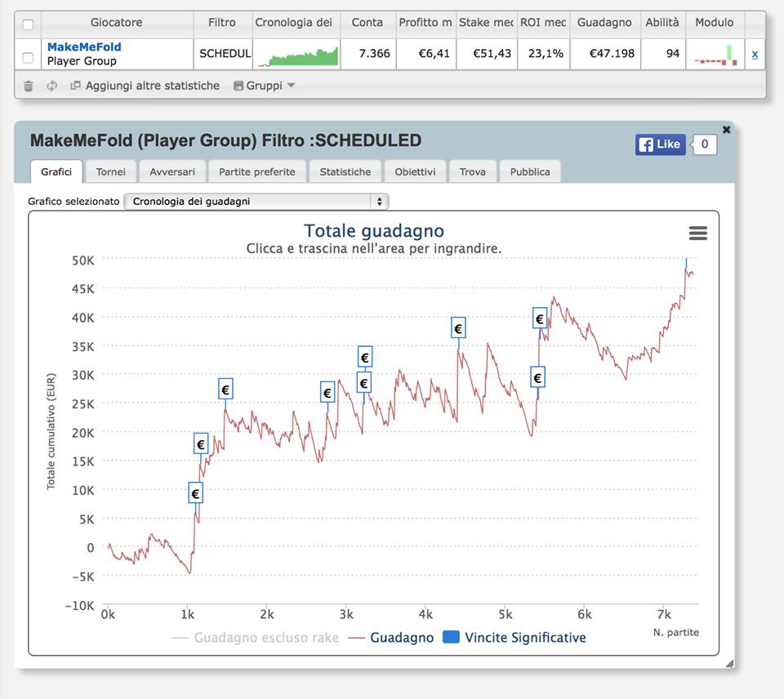Click the Facebook Like button

[x=660, y=145]
